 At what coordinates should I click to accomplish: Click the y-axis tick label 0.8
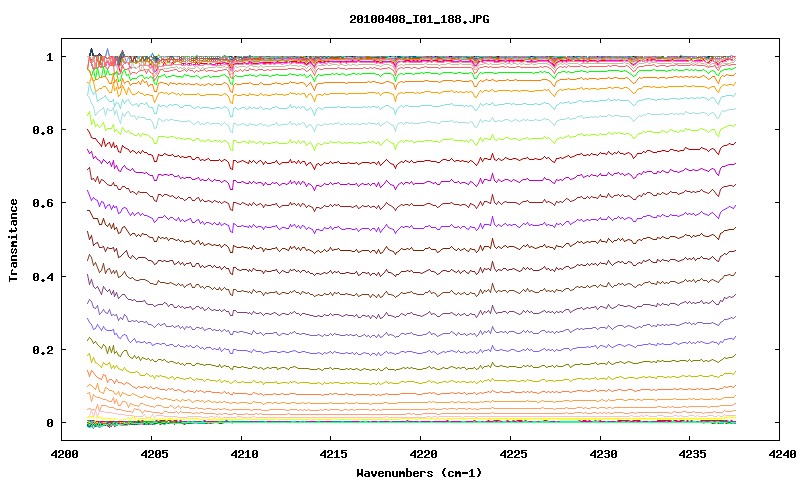43,130
